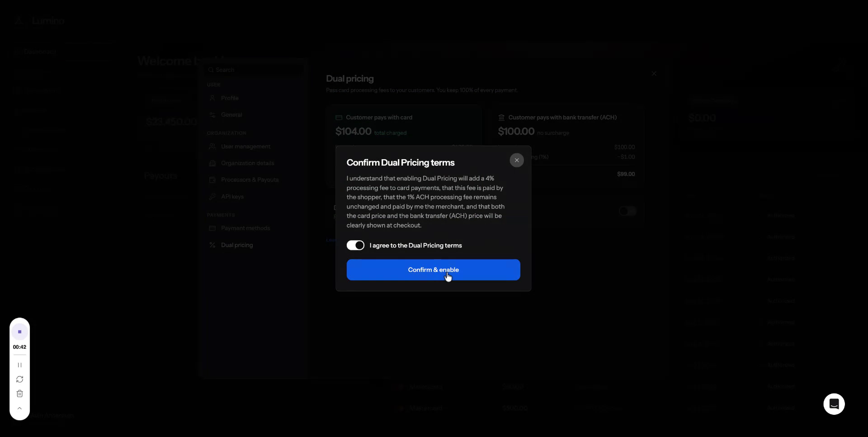Click the Payment methods card icon
The height and width of the screenshot is (437, 868).
[212, 228]
